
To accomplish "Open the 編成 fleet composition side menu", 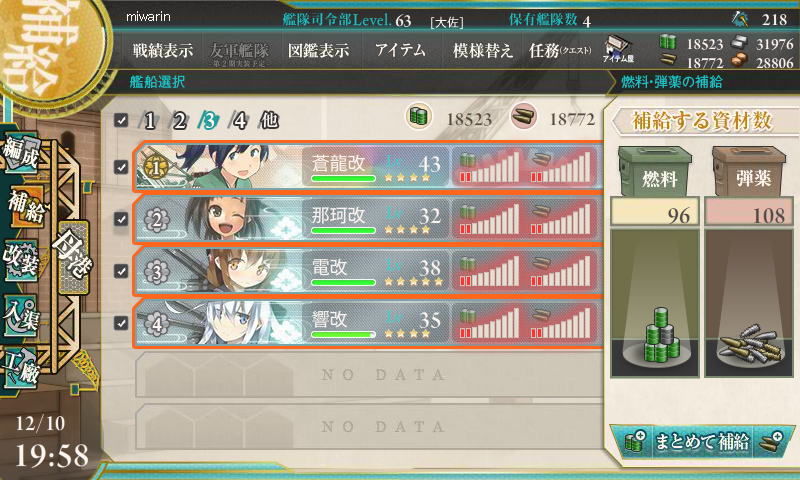I will [21, 154].
